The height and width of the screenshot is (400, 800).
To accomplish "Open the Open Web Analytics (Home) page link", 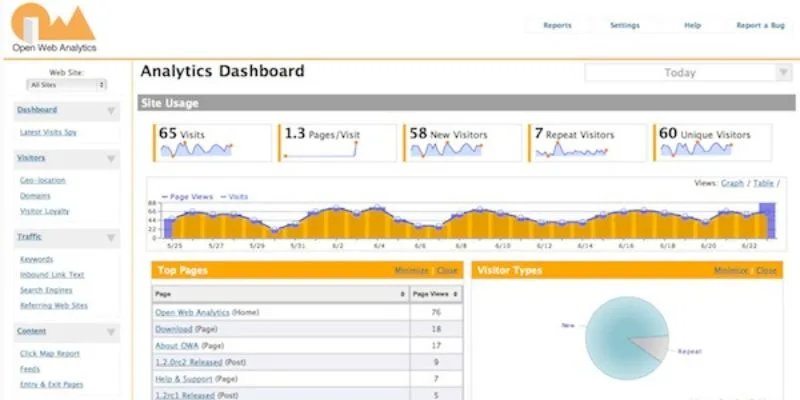I will pos(192,312).
